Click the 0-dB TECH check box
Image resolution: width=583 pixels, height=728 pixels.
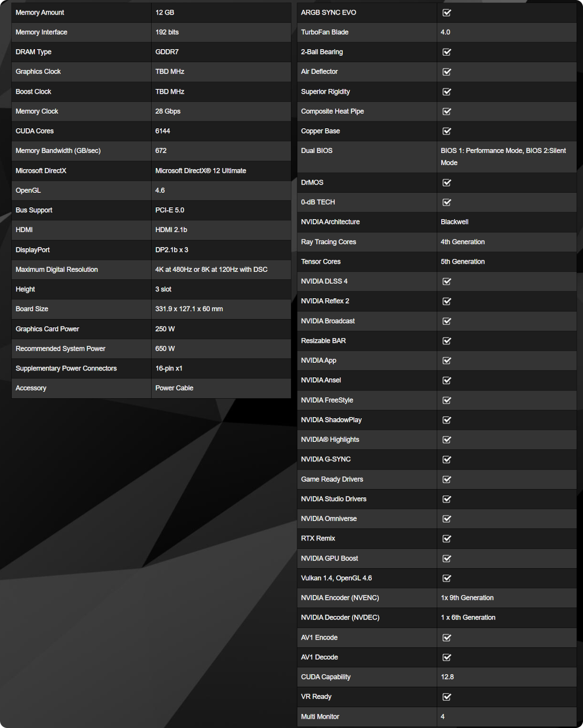[x=446, y=203]
